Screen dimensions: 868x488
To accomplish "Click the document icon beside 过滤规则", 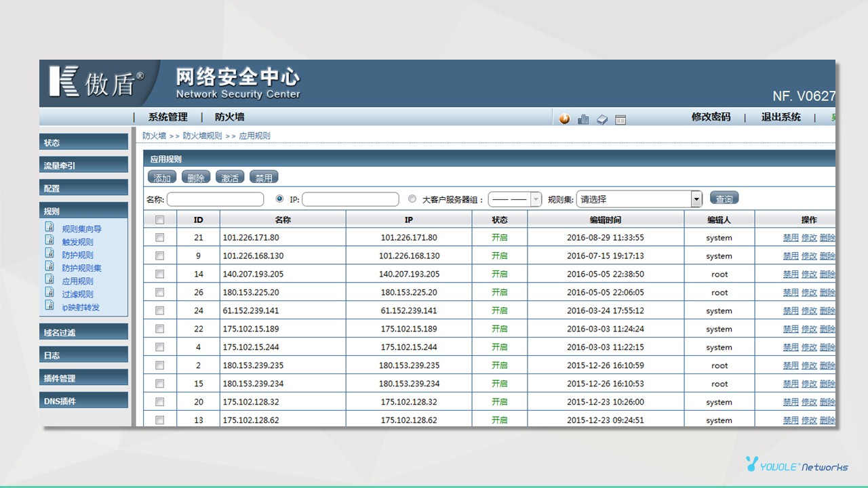I will tap(50, 292).
